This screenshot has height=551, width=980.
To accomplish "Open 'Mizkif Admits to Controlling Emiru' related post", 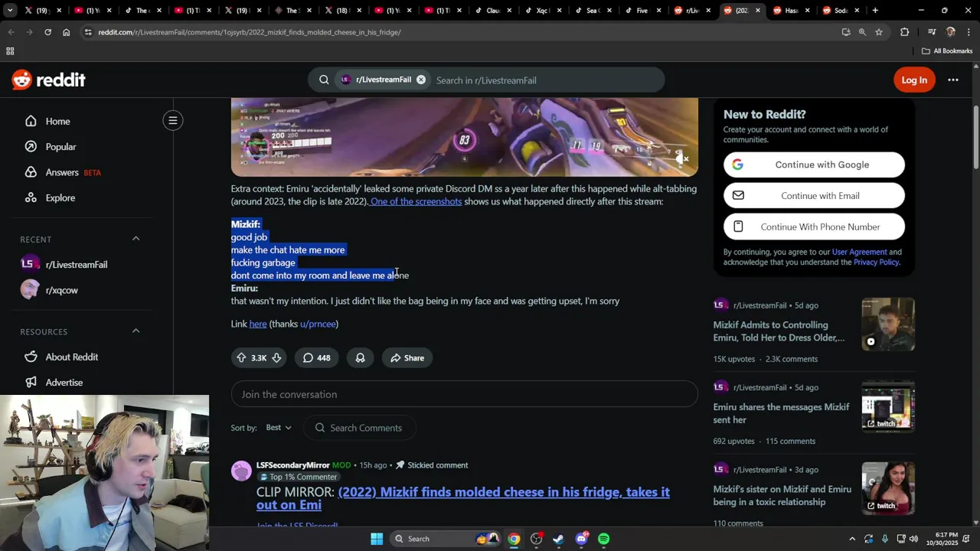I will pos(779,331).
